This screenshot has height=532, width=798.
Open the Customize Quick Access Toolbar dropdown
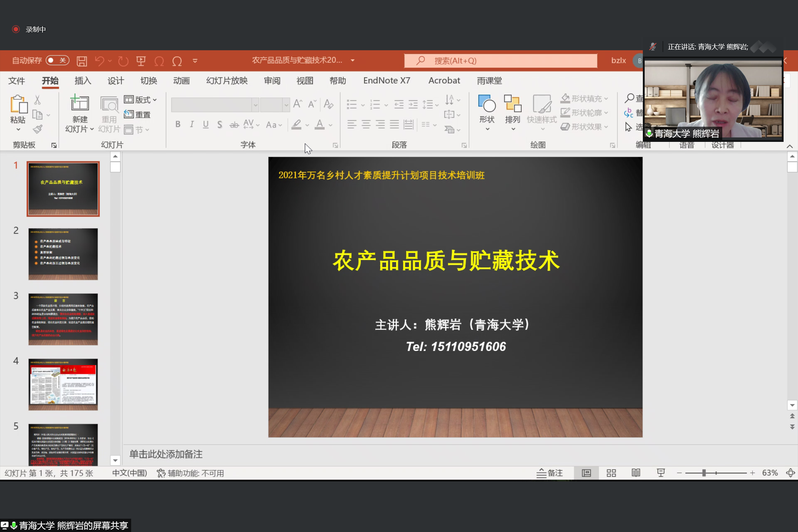point(195,61)
